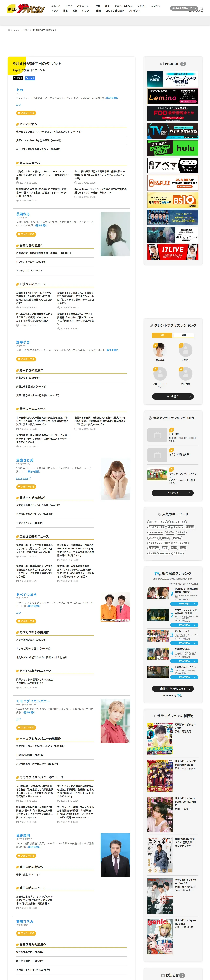
Task: Click the King & Prince keyword tag
Action: [x=175, y=527]
